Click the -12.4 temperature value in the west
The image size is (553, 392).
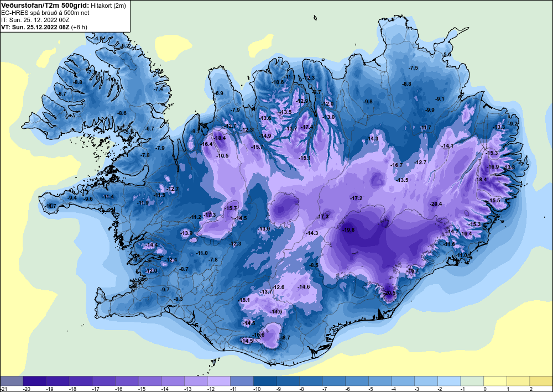[171, 260]
